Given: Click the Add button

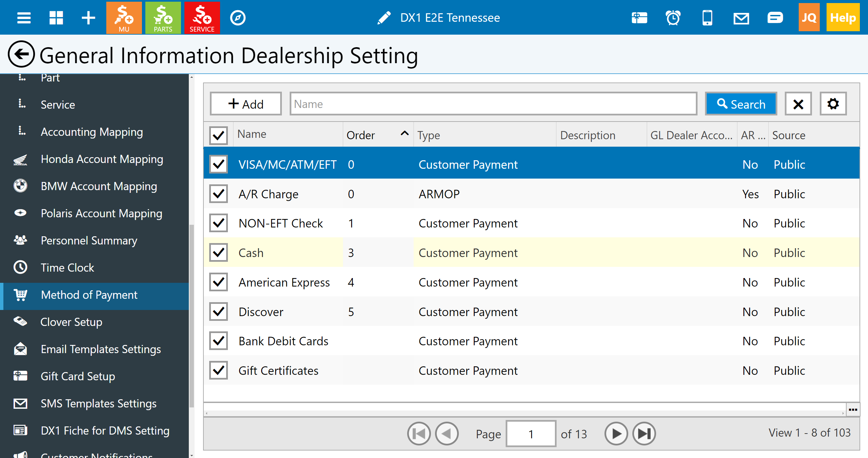Looking at the screenshot, I should pos(246,104).
